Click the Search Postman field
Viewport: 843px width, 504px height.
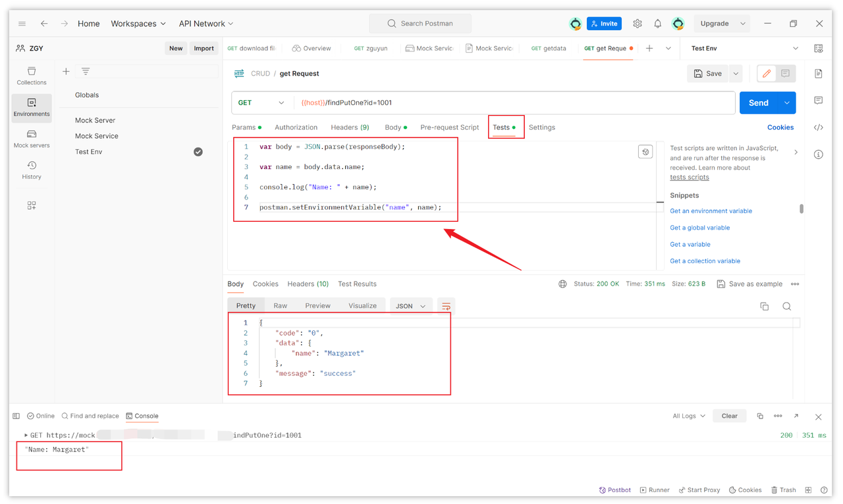pyautogui.click(x=420, y=24)
